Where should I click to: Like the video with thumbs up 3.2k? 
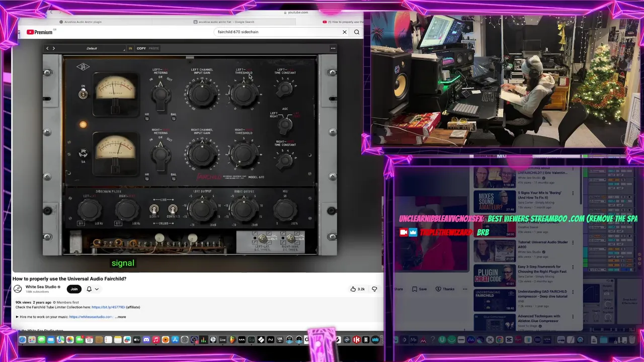[357, 289]
